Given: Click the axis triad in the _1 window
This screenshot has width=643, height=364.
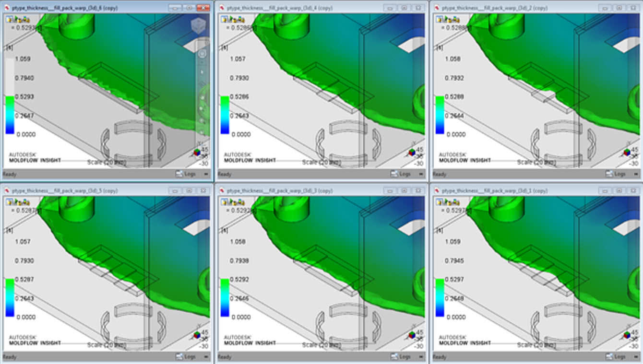Looking at the screenshot, I should [628, 335].
